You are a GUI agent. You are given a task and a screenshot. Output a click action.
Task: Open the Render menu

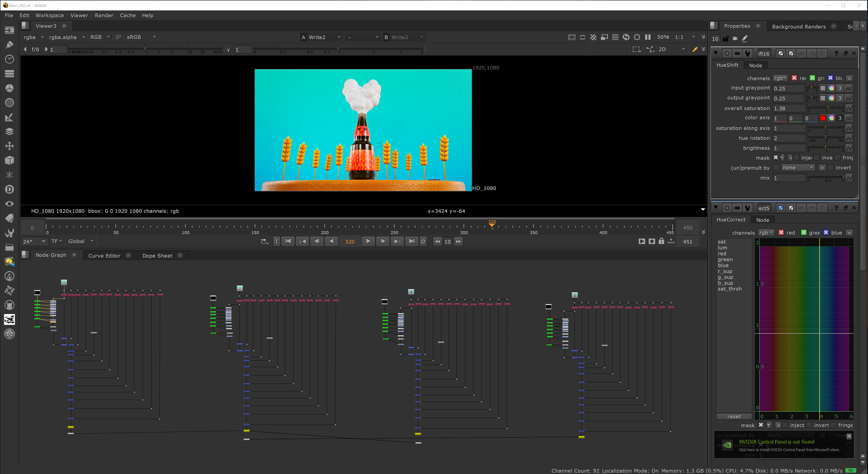pyautogui.click(x=104, y=15)
